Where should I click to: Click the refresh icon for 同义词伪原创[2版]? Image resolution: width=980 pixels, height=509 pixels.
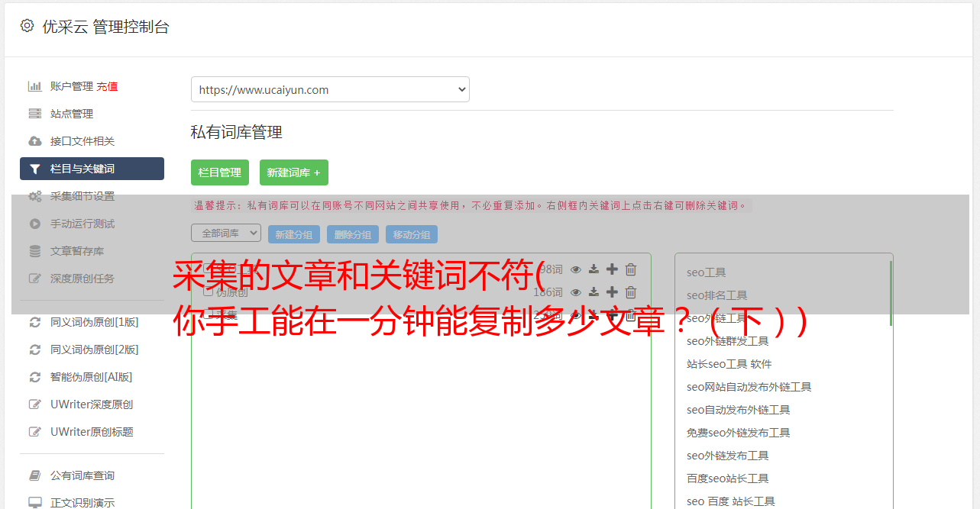[35, 350]
